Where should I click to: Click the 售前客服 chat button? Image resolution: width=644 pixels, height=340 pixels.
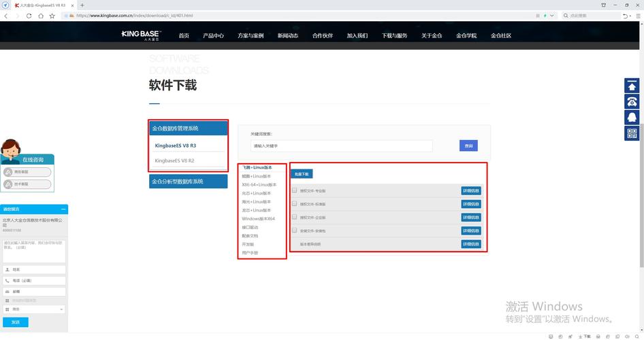(x=27, y=172)
